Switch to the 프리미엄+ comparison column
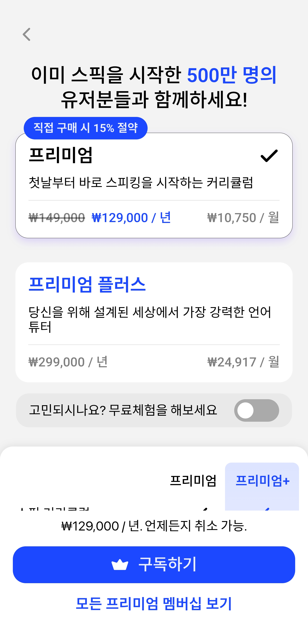The height and width of the screenshot is (644, 308). (x=262, y=481)
